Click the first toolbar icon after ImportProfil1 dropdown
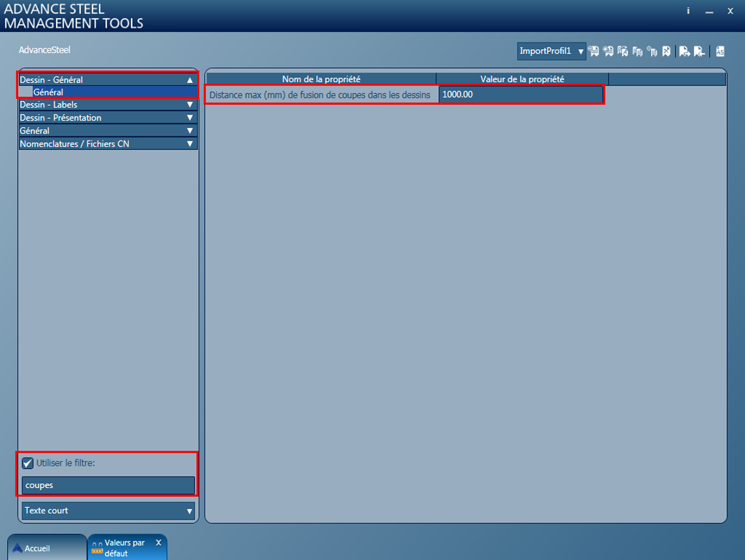The image size is (745, 560). pyautogui.click(x=593, y=51)
